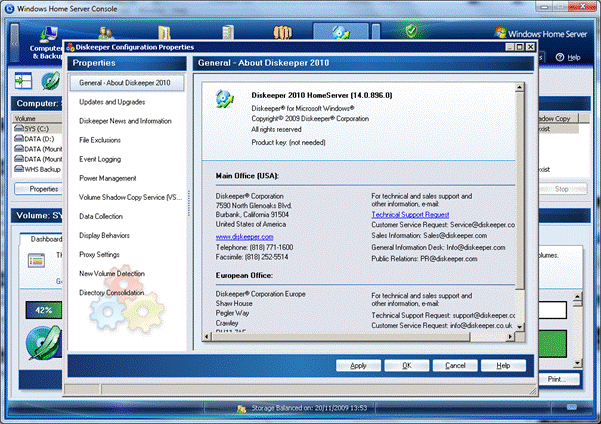The image size is (601, 424).
Task: Click status bar icon at bottom right
Action: point(571,407)
